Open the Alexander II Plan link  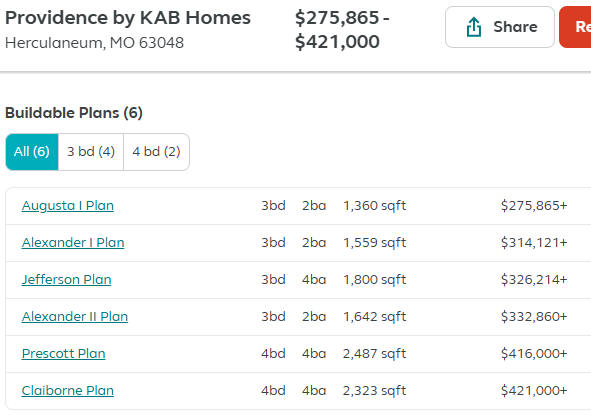click(x=75, y=316)
